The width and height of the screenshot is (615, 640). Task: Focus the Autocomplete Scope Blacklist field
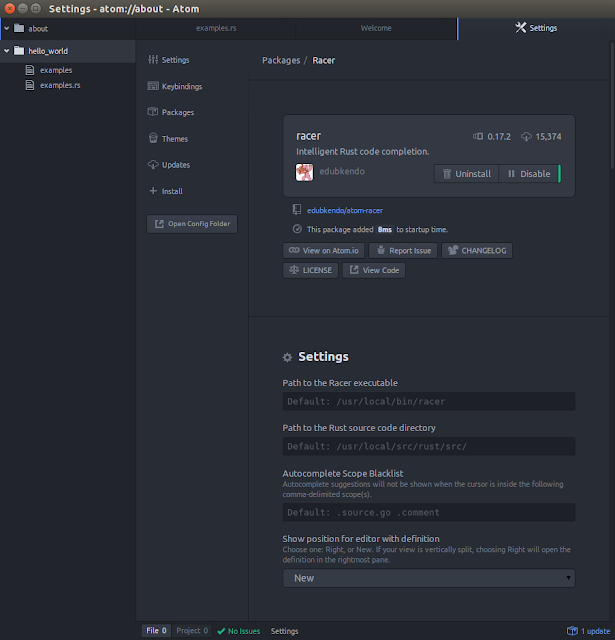click(429, 512)
